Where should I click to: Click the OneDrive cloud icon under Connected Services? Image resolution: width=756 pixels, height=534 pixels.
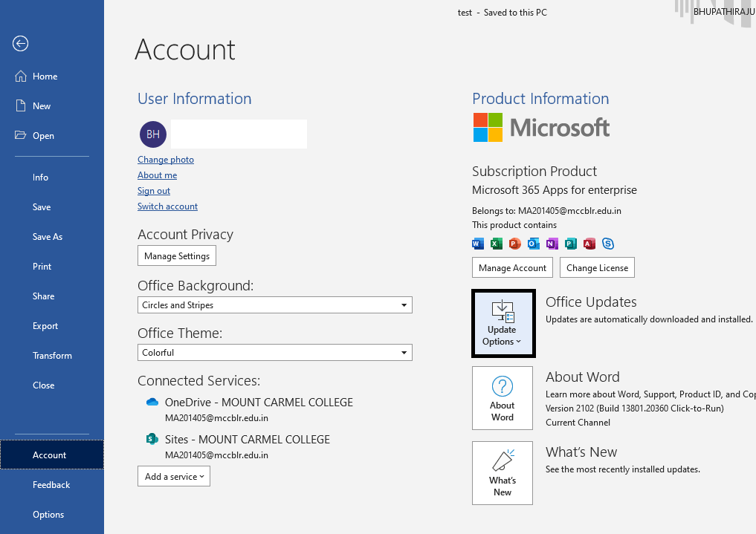pos(152,402)
